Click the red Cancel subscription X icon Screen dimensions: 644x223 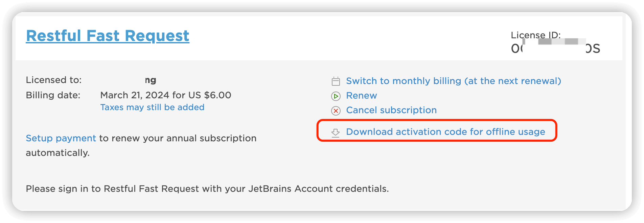pyautogui.click(x=336, y=111)
